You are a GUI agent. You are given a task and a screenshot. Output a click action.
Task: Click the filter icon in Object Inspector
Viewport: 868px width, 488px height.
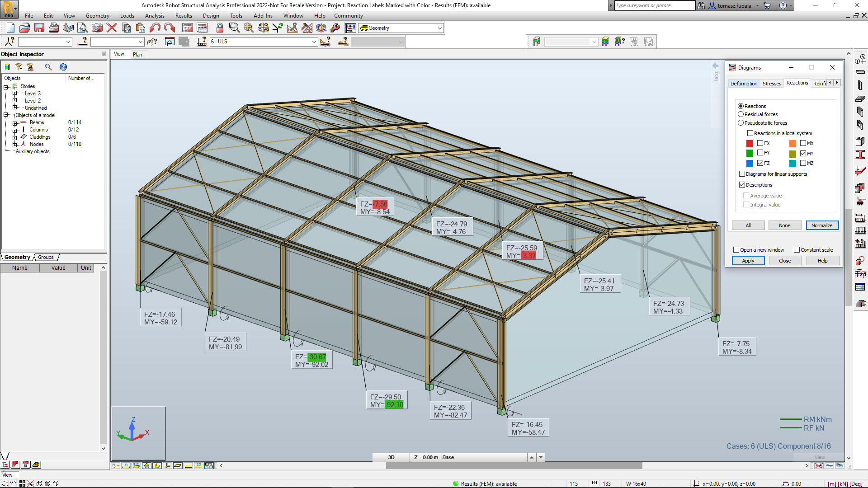(x=19, y=67)
